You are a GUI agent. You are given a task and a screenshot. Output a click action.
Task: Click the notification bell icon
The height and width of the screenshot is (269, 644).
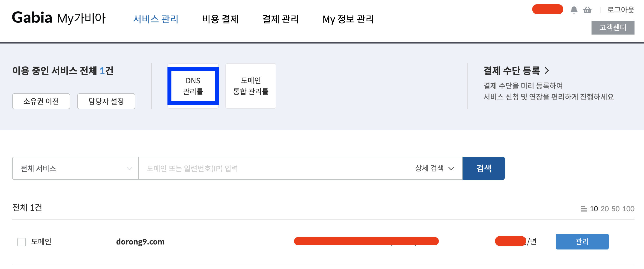[574, 10]
